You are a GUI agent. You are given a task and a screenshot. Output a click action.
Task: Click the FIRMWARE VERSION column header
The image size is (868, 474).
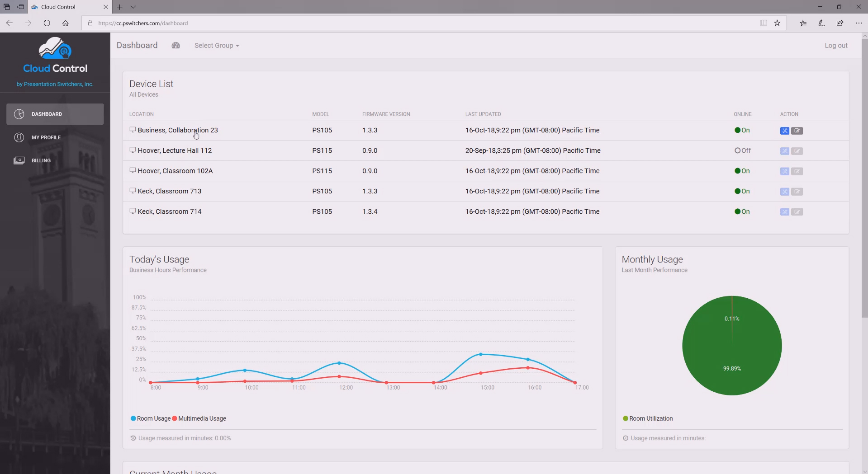(x=386, y=114)
